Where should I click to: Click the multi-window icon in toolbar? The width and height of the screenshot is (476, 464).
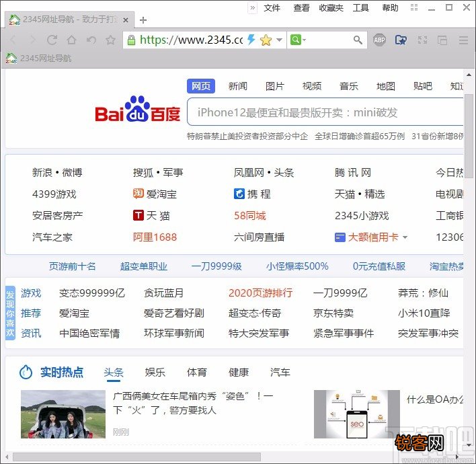(x=442, y=40)
